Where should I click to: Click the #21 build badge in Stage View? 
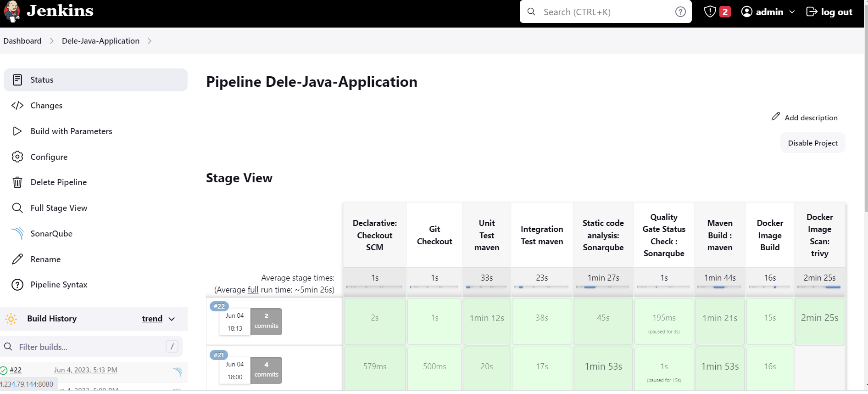[219, 355]
